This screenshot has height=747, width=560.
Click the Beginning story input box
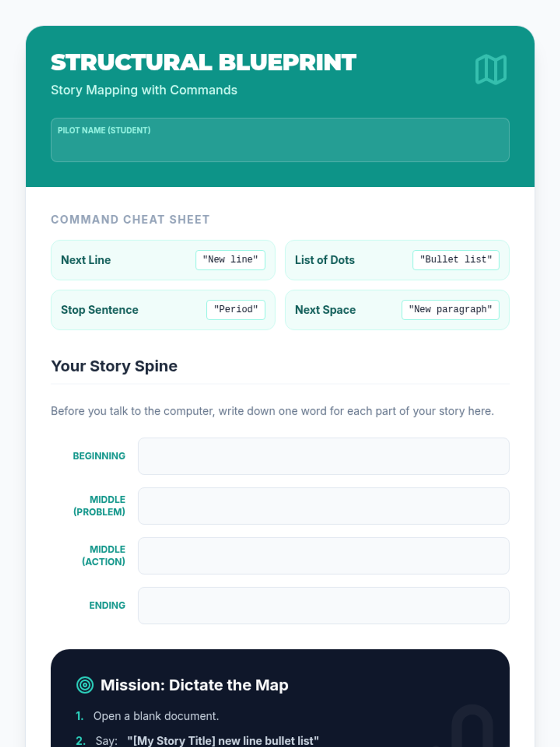[323, 456]
